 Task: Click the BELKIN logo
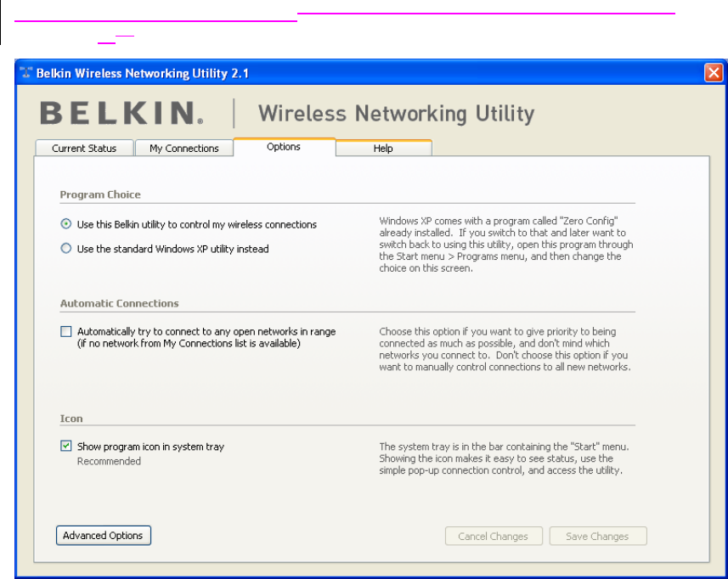coord(121,113)
